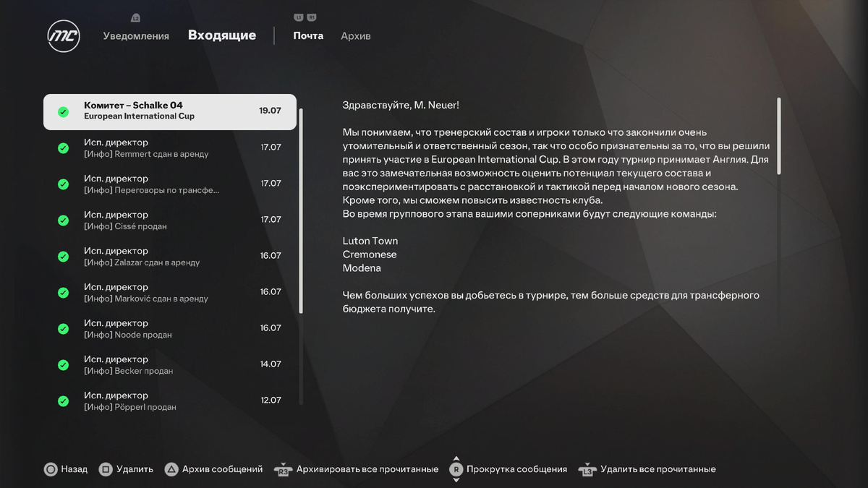This screenshot has width=868, height=488.
Task: Select the Входящие section
Action: pos(222,35)
